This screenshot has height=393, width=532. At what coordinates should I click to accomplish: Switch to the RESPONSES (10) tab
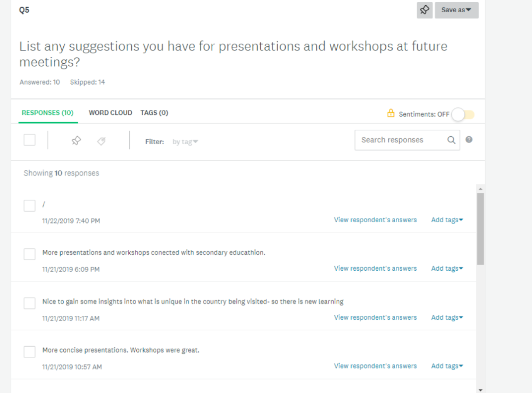pyautogui.click(x=48, y=113)
